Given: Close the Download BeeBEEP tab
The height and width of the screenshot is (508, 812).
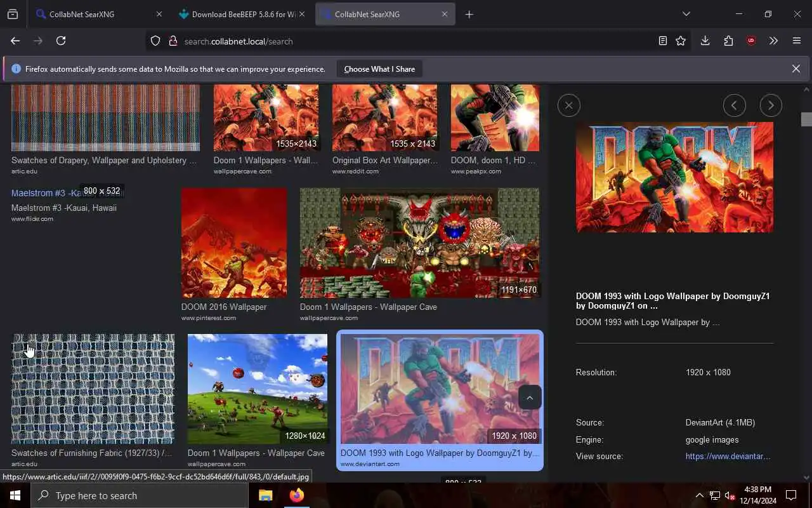Looking at the screenshot, I should point(301,14).
